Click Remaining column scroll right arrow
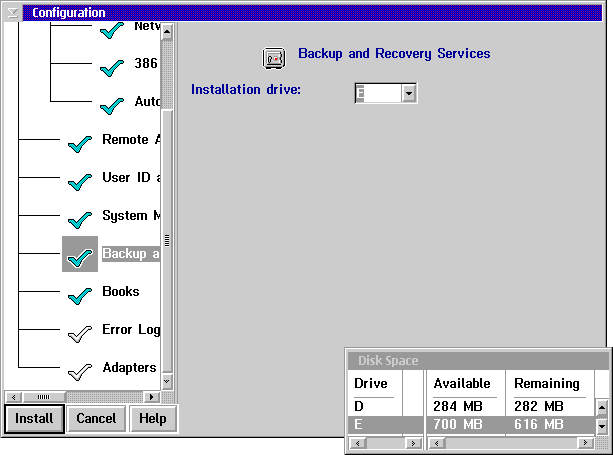 point(585,443)
